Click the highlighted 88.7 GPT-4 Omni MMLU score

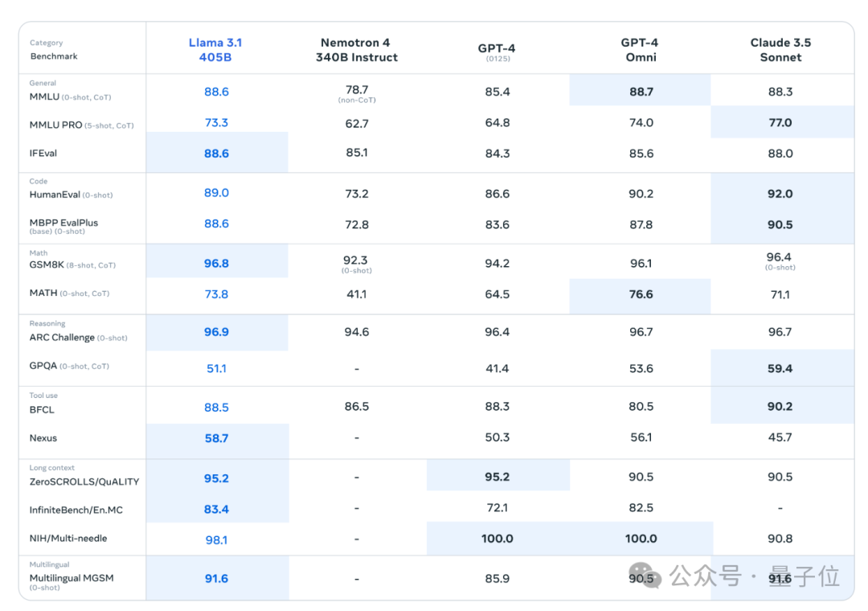click(641, 92)
